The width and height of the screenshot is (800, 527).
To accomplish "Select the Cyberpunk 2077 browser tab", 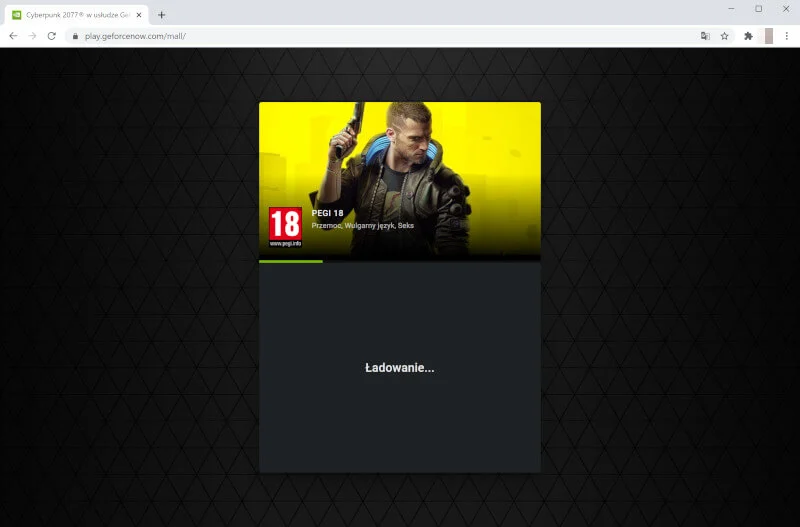I will tap(77, 15).
